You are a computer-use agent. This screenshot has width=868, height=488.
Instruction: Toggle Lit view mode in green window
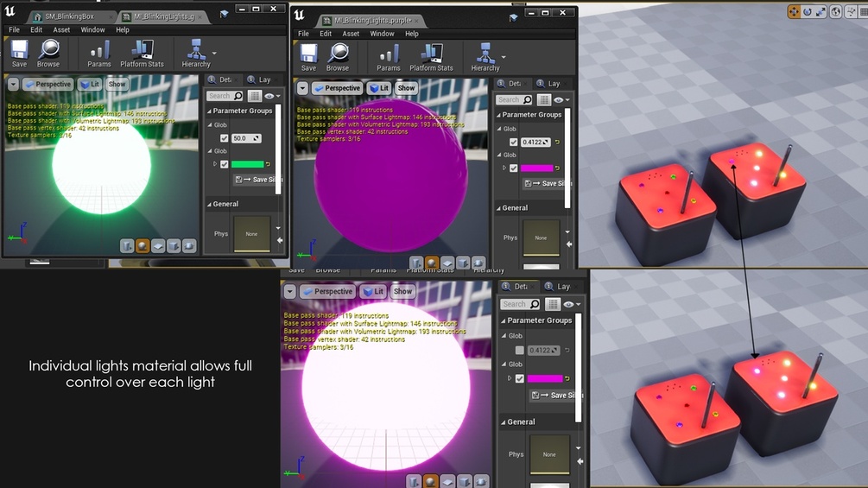(x=90, y=84)
